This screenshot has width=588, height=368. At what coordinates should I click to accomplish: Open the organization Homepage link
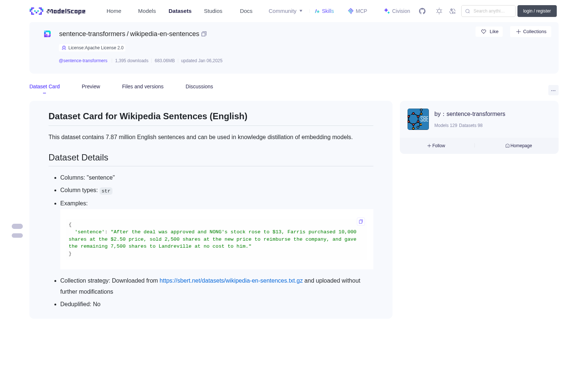click(519, 146)
